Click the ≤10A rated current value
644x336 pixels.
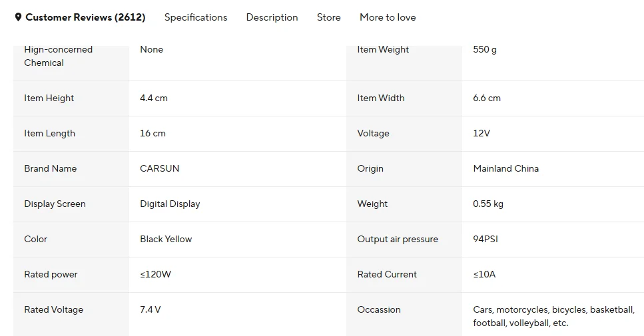click(x=484, y=275)
